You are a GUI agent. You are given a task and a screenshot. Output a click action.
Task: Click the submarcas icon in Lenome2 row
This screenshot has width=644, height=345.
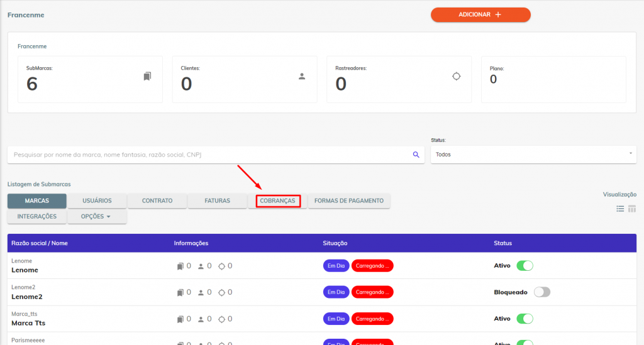coord(180,292)
